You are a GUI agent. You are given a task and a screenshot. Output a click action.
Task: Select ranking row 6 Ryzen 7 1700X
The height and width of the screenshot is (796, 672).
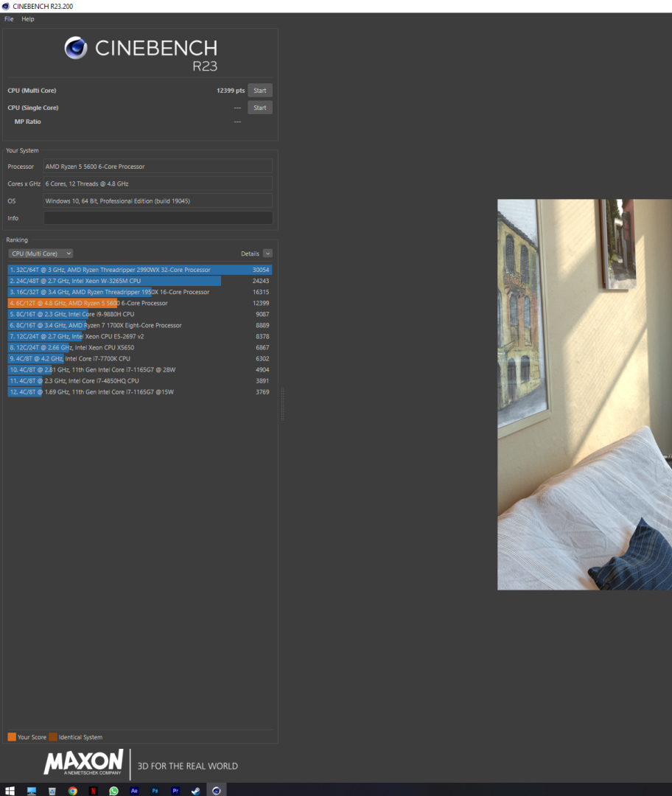click(x=139, y=326)
